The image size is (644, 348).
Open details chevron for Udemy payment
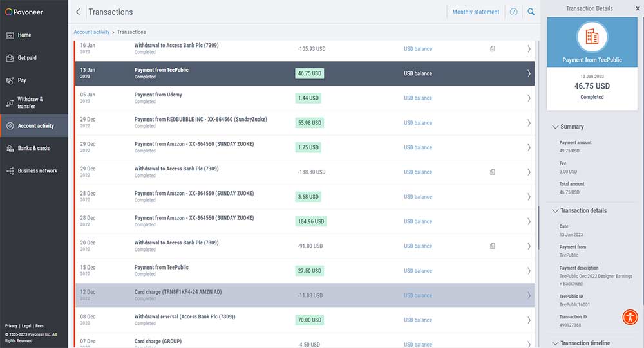tap(529, 98)
